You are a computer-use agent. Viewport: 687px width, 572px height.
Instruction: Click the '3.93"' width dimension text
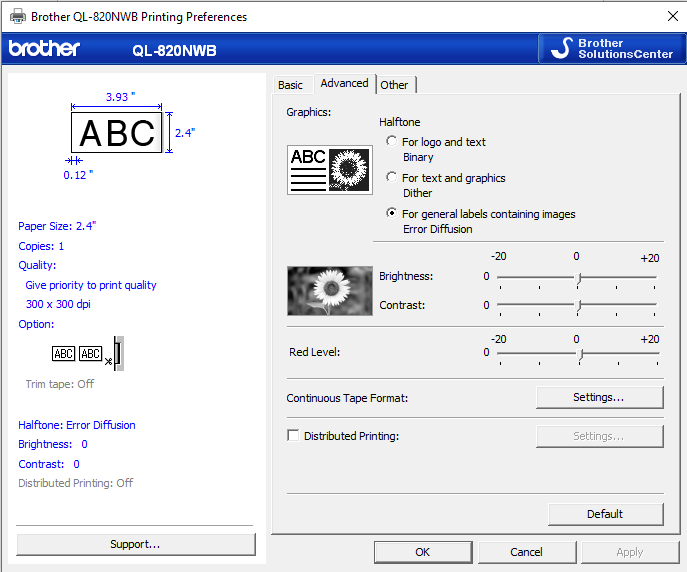coord(120,97)
